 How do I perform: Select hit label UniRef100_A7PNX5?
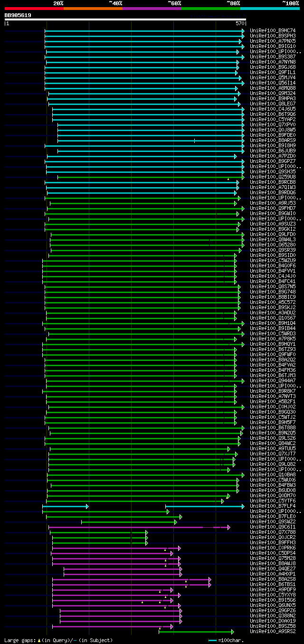pos(273,41)
